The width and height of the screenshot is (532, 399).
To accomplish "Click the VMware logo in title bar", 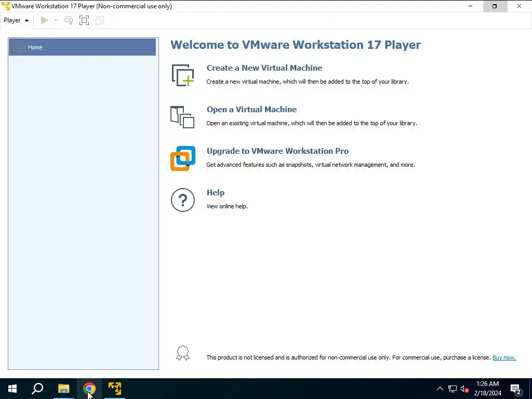I will click(6, 6).
